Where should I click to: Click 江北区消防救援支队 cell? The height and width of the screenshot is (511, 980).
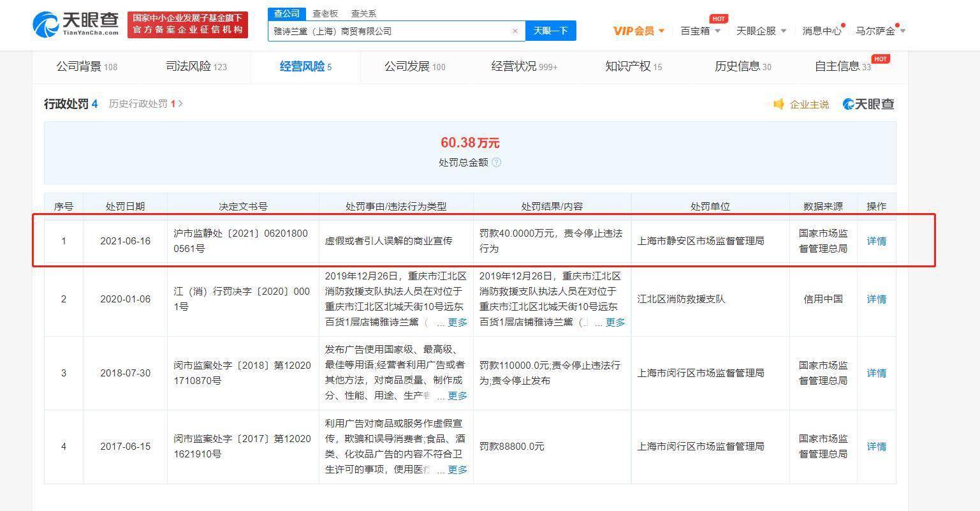[681, 299]
